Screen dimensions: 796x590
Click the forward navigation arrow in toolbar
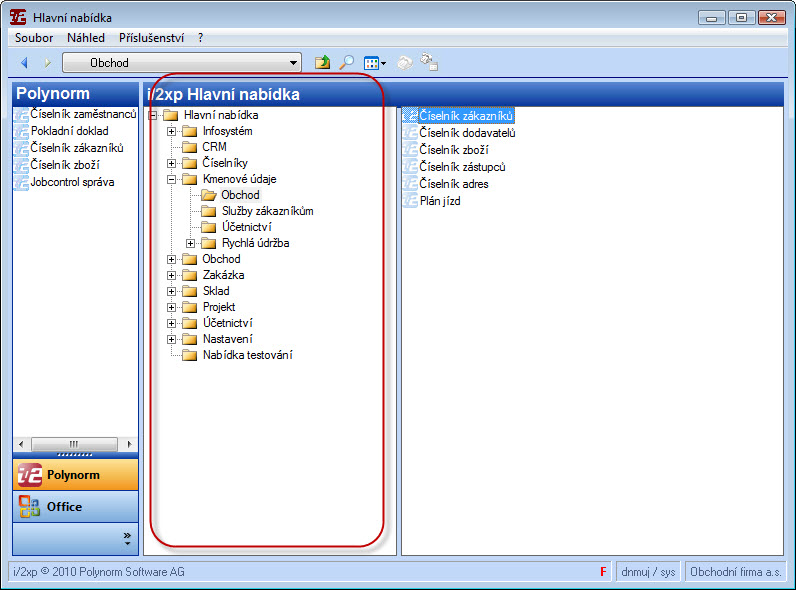pyautogui.click(x=47, y=62)
